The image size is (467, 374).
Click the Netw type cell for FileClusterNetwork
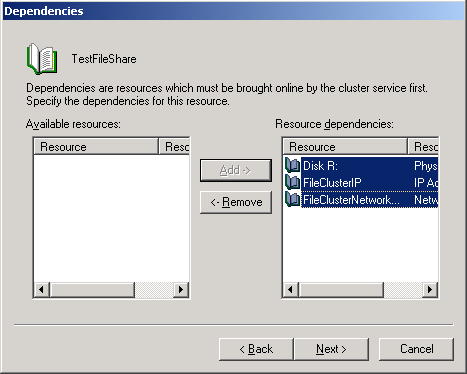(426, 199)
